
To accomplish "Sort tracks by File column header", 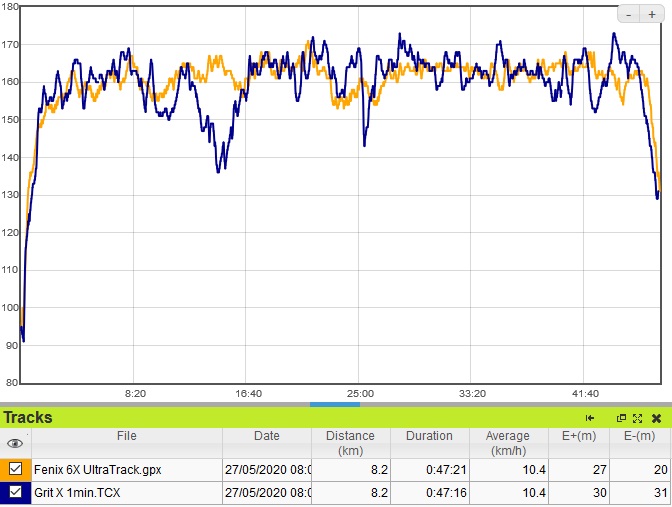I will point(126,436).
